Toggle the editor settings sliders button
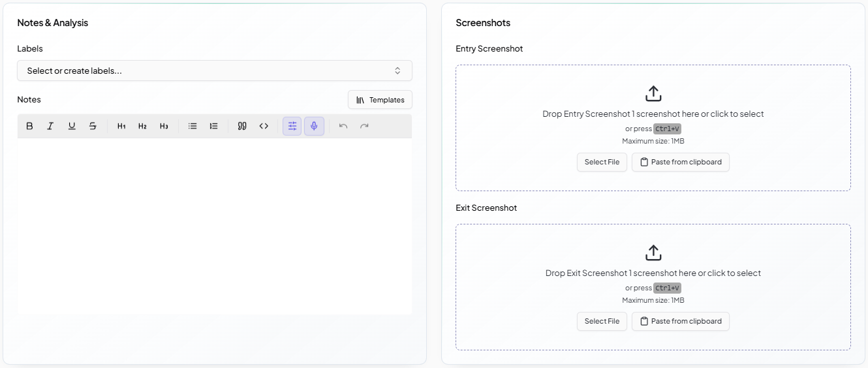The height and width of the screenshot is (368, 868). point(292,126)
